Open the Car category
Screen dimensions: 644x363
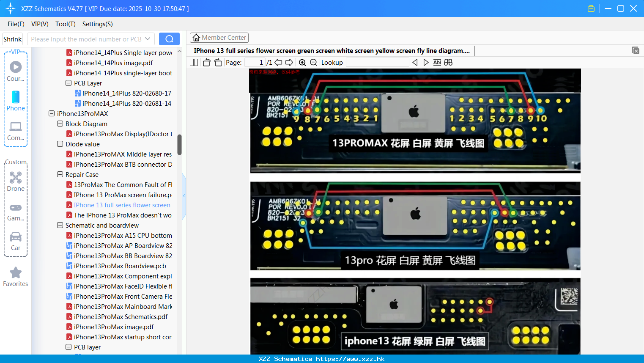pyautogui.click(x=16, y=241)
